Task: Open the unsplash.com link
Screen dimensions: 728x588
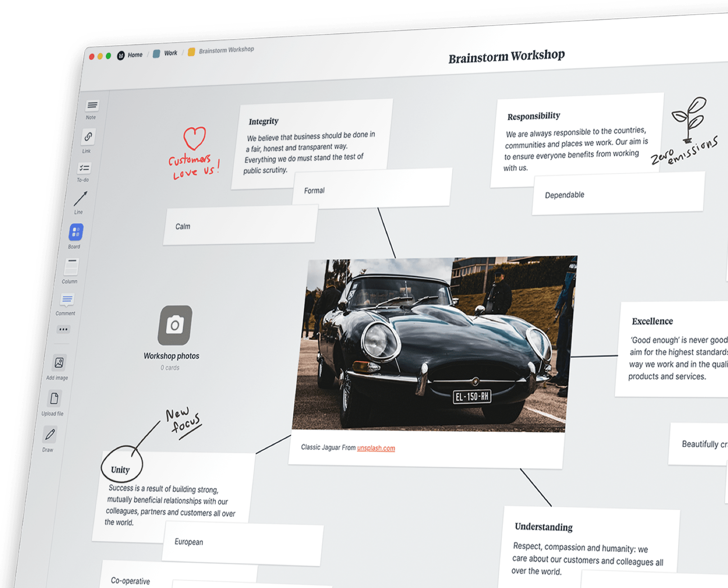Action: (x=376, y=448)
